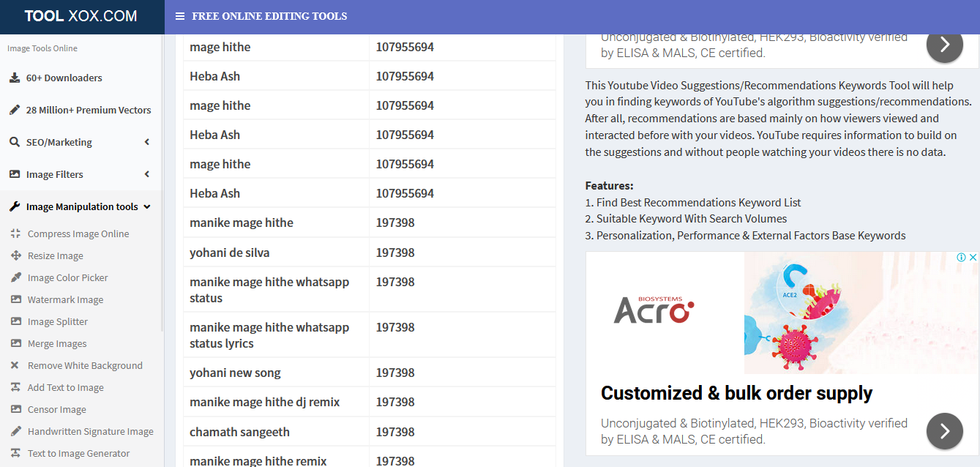The image size is (980, 467).
Task: Click the X icon beside Remove White Background
Action: pos(15,365)
